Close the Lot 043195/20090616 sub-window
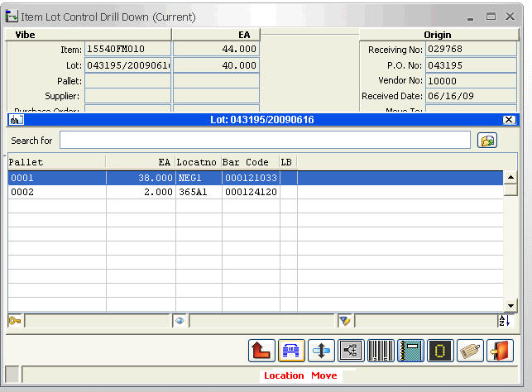Screen dimensions: 532x392 pyautogui.click(x=509, y=120)
